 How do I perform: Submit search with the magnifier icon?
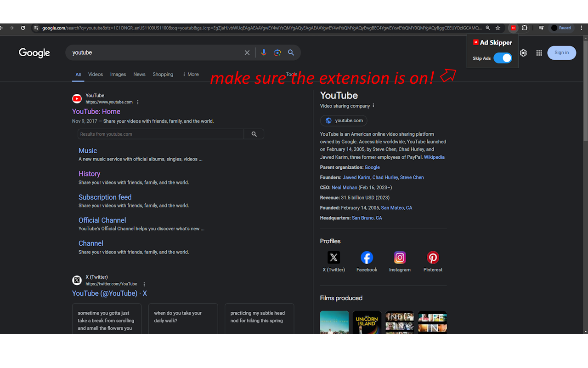pyautogui.click(x=291, y=53)
